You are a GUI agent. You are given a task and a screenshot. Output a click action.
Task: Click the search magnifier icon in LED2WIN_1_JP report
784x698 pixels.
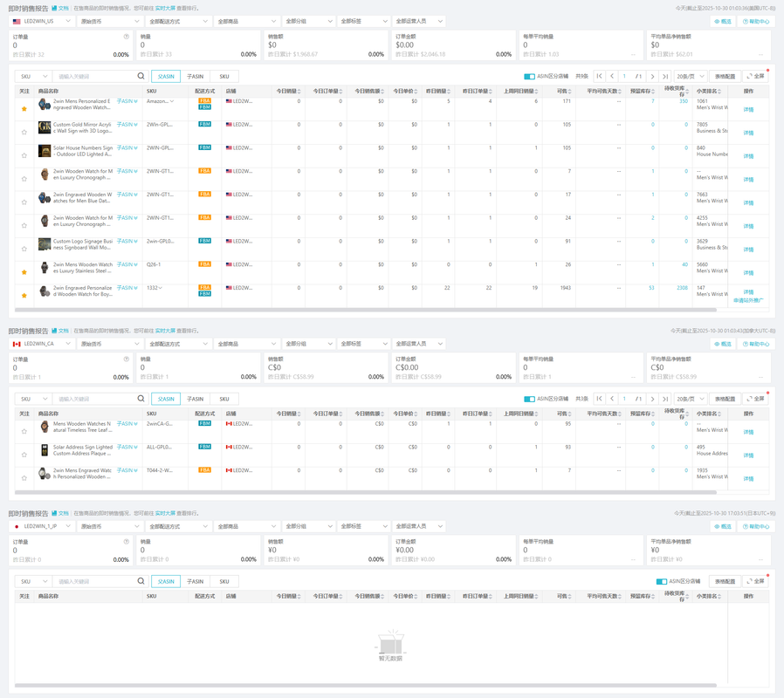tap(141, 580)
